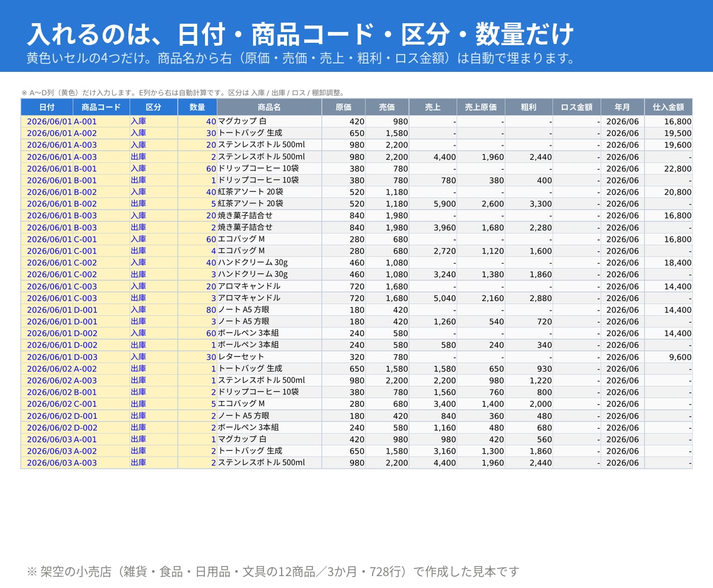Click the 区分 column header
The height and width of the screenshot is (588, 713).
click(154, 107)
